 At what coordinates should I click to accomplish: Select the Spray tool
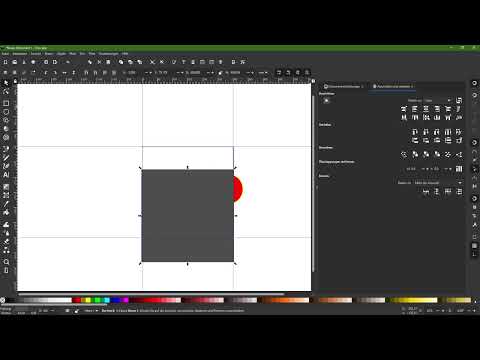point(6,233)
